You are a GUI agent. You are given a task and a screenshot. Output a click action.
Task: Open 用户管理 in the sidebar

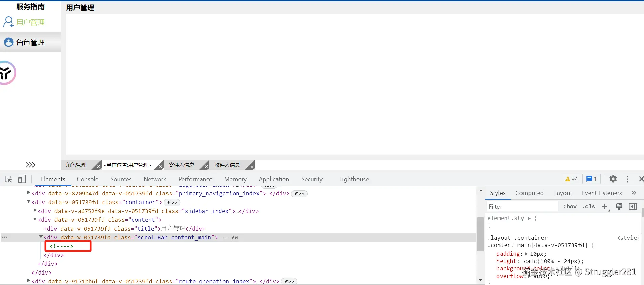click(x=30, y=22)
